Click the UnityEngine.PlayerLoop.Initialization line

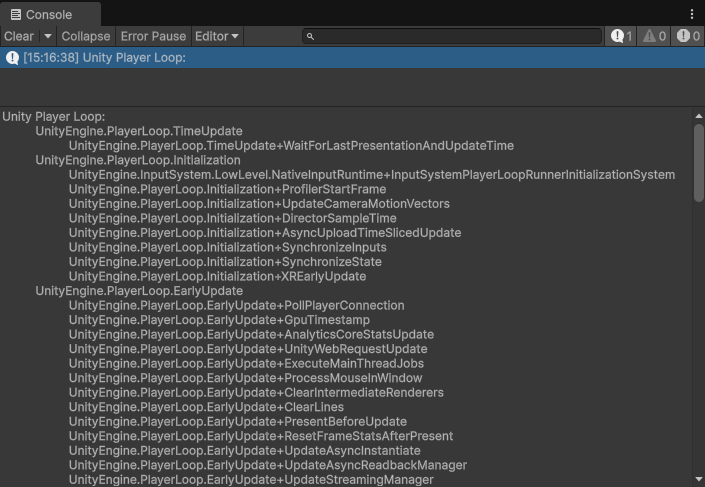pos(138,161)
